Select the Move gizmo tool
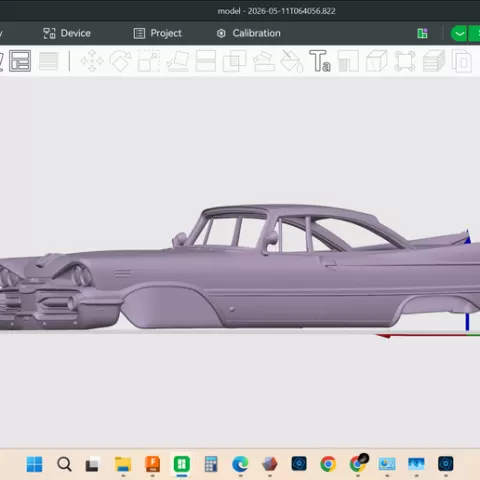The height and width of the screenshot is (480, 480). point(92,61)
